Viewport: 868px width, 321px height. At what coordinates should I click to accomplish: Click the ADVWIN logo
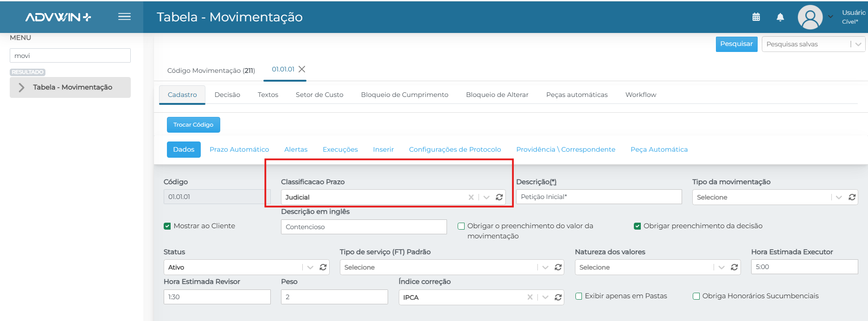58,17
